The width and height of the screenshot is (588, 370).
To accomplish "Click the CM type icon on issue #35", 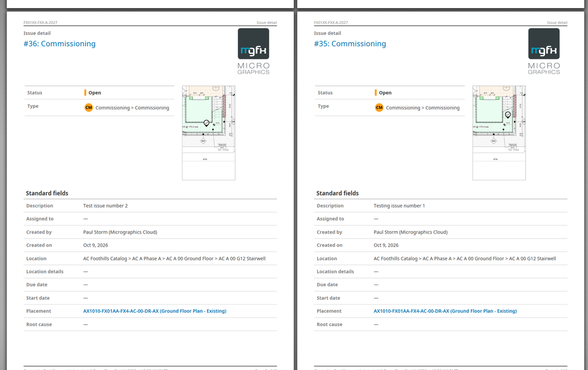I will (379, 107).
